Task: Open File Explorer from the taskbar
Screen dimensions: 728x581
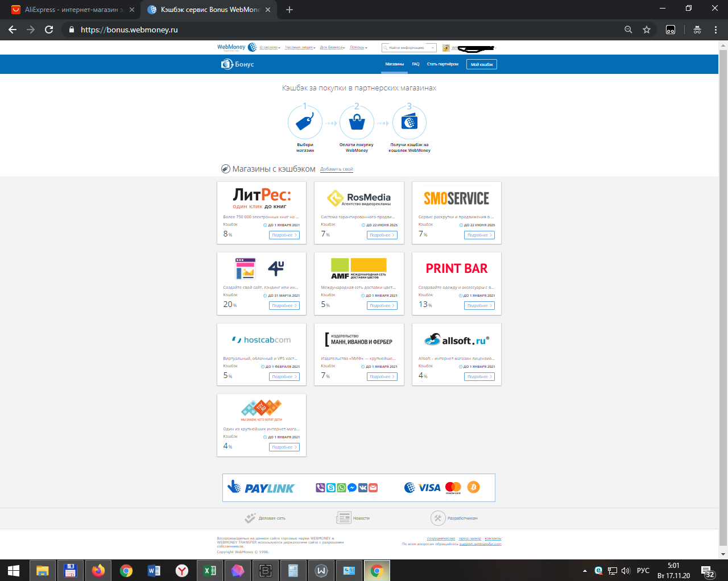Action: (42, 570)
